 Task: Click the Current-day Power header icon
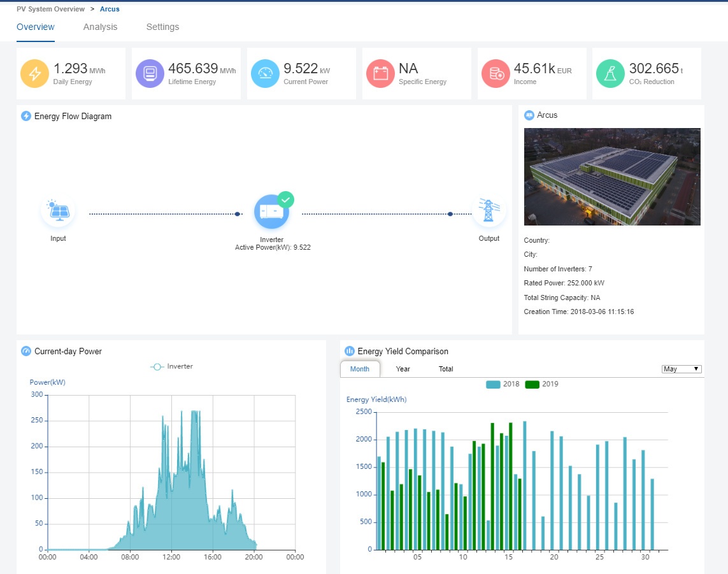click(26, 351)
